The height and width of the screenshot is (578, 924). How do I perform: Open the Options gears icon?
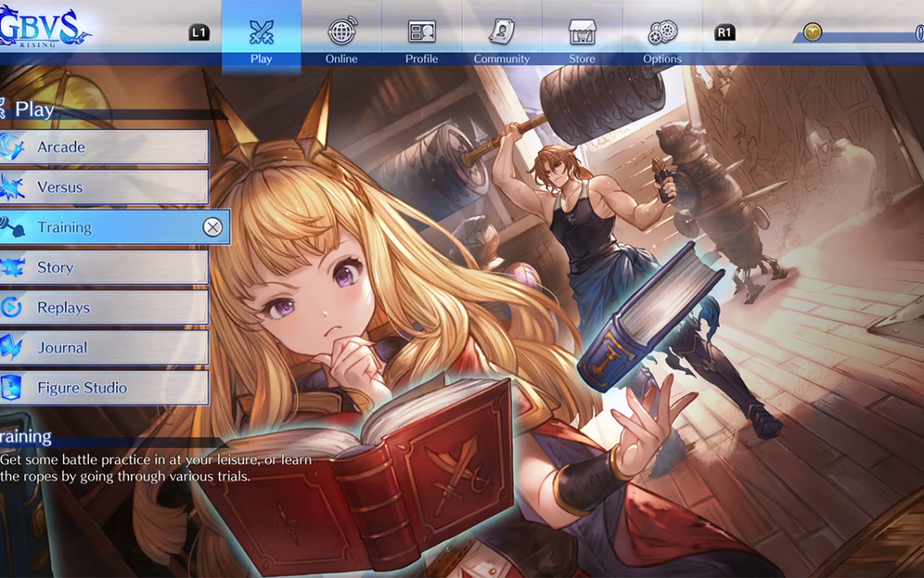(x=662, y=33)
